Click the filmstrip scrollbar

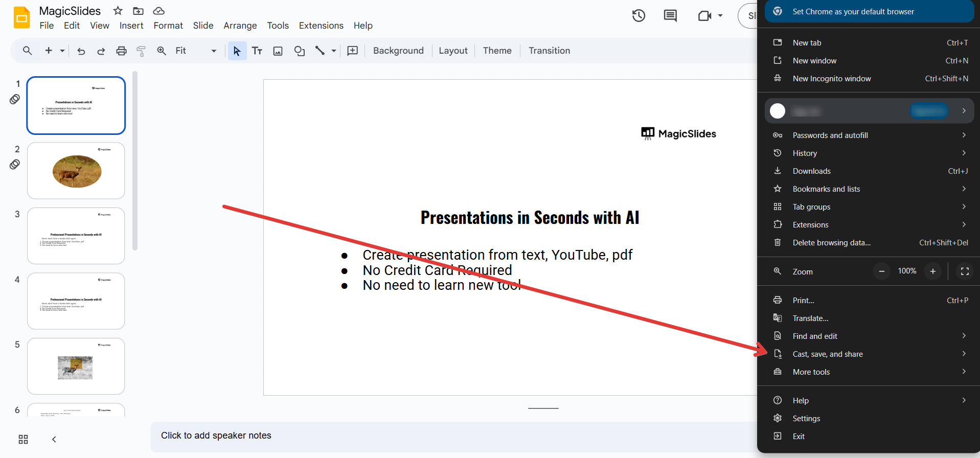[x=135, y=161]
